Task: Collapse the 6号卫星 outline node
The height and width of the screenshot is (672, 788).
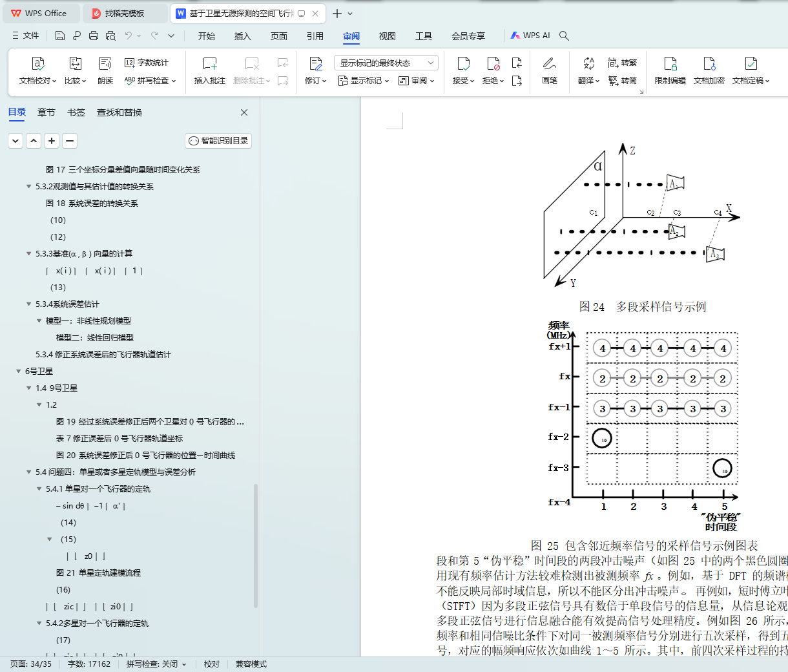Action: coord(18,372)
